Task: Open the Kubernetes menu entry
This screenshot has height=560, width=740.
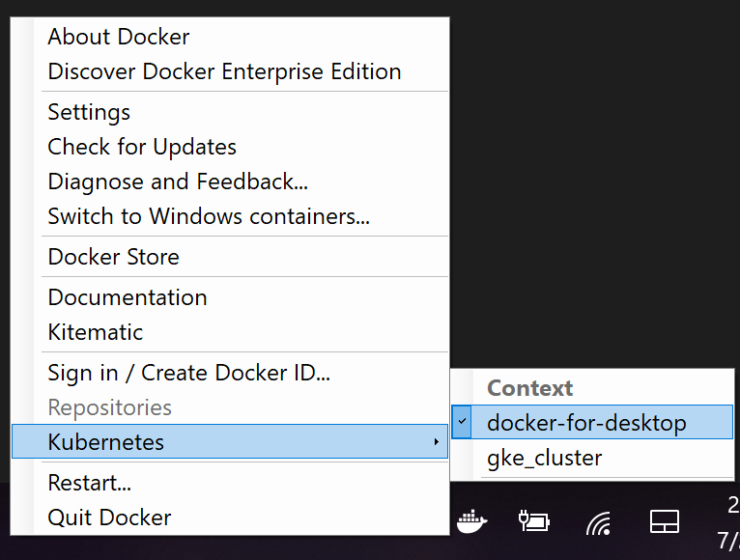Action: click(106, 442)
